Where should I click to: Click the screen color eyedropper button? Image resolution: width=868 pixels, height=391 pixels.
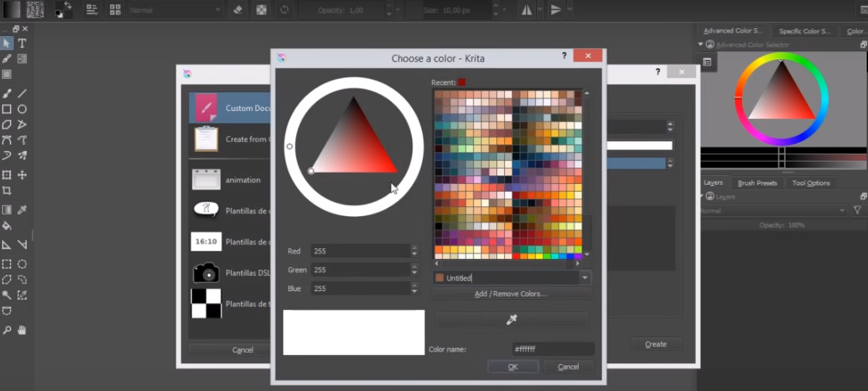coord(512,319)
